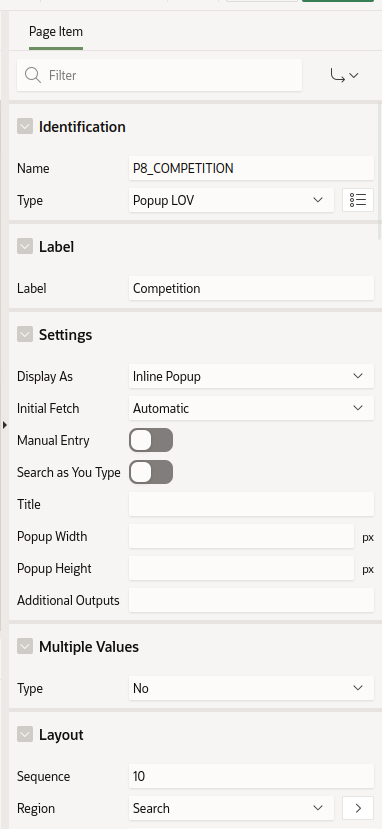This screenshot has width=382, height=829.
Task: Go to Search region arrow button
Action: point(358,808)
